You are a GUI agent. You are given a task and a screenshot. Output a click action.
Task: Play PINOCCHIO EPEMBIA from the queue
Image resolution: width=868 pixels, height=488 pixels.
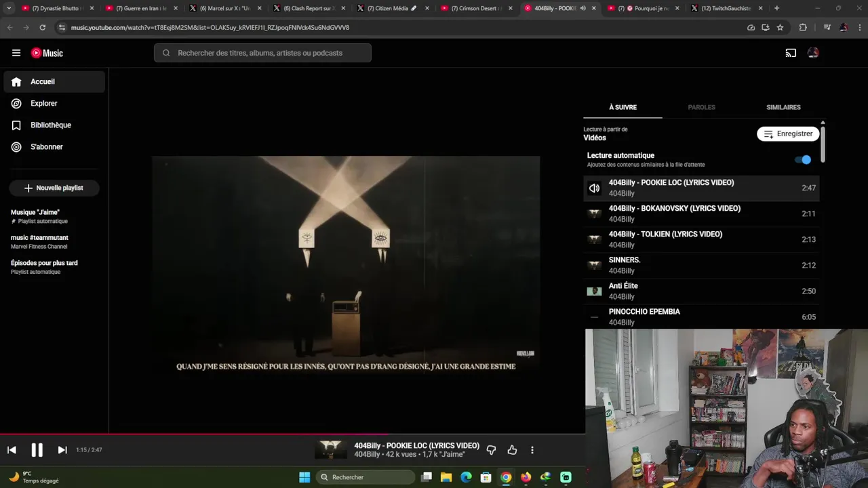click(x=701, y=317)
